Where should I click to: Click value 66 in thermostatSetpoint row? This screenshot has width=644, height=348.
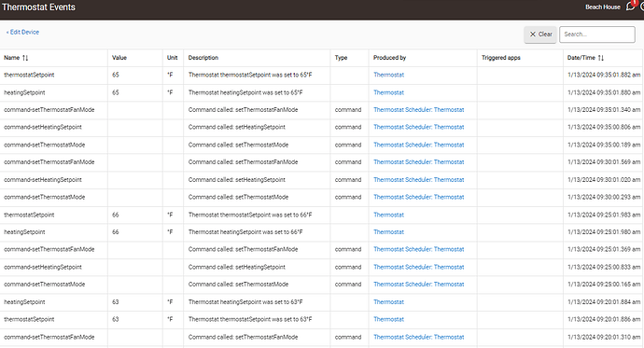pos(116,215)
